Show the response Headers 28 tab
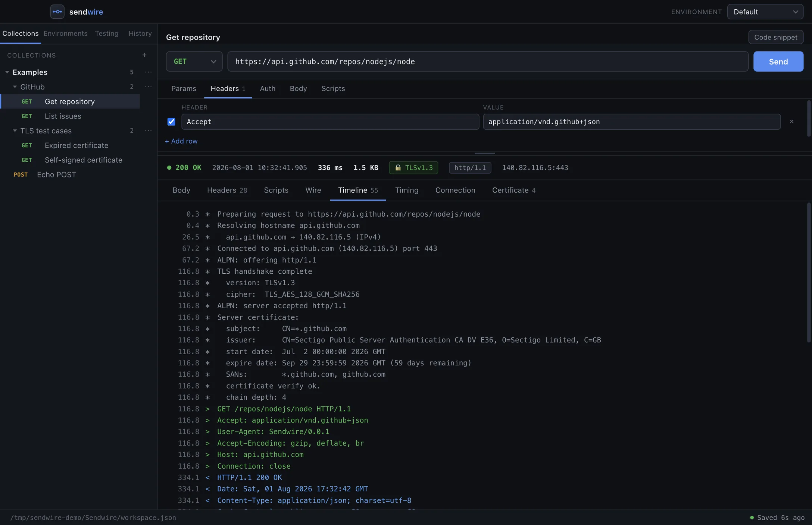Viewport: 812px width, 525px height. pos(227,190)
